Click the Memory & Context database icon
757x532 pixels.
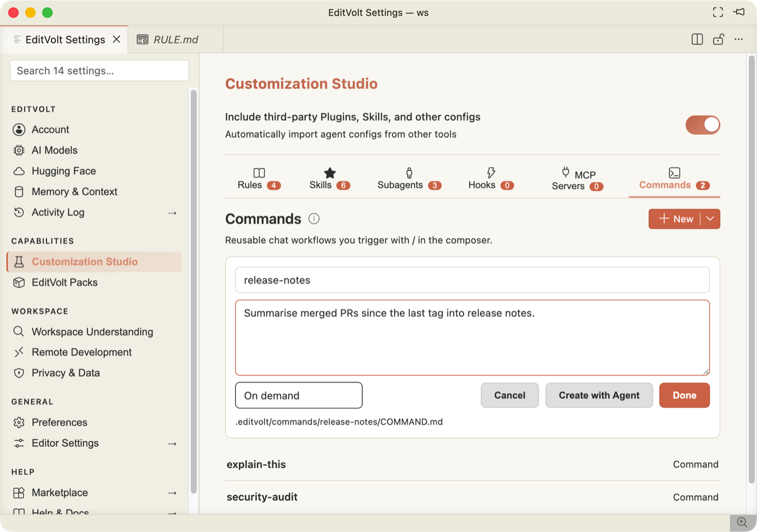19,192
